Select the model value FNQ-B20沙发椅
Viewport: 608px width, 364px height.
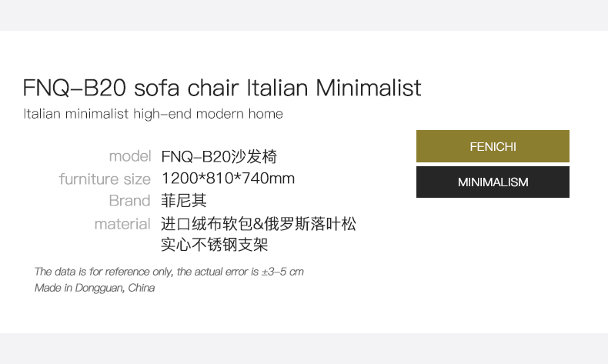pos(219,157)
